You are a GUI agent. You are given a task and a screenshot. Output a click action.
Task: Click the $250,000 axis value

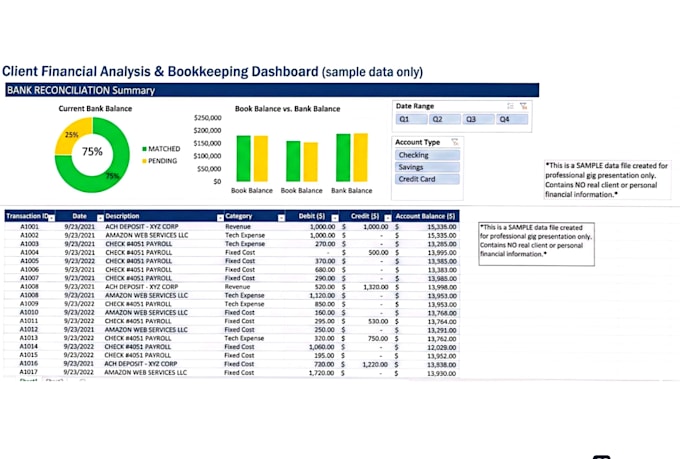(208, 118)
